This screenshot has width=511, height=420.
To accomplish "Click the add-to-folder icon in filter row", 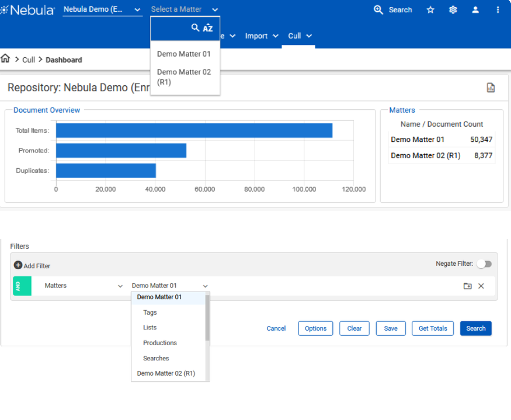I will coord(467,286).
